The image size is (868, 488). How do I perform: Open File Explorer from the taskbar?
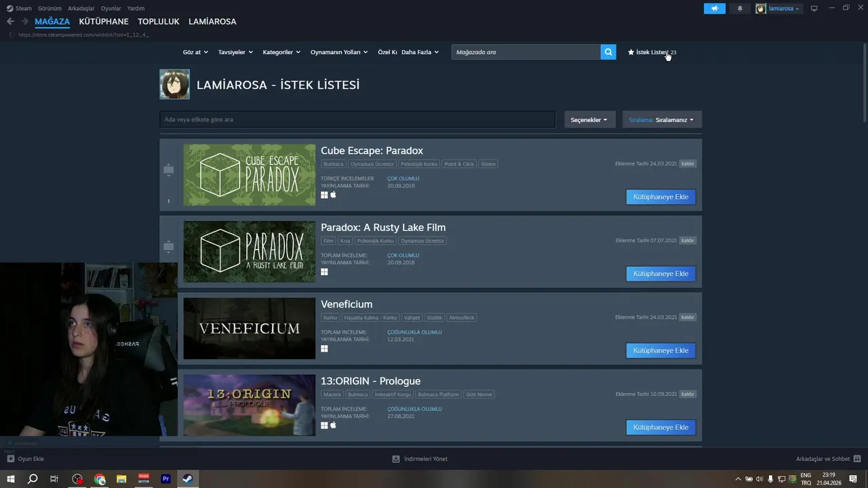[121, 479]
